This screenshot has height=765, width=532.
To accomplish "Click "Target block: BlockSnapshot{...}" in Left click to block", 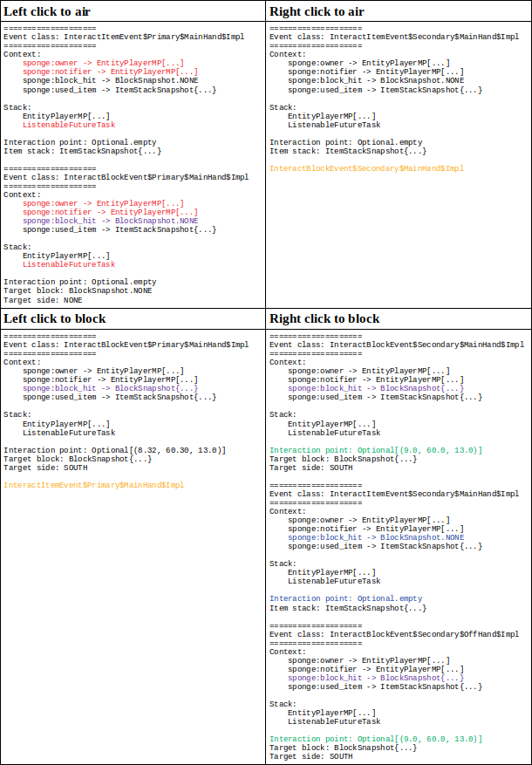I will click(x=78, y=459).
